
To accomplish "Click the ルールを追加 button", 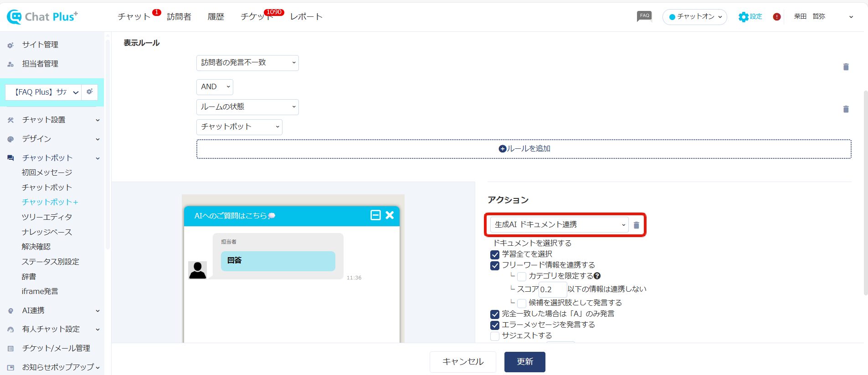I will point(524,149).
